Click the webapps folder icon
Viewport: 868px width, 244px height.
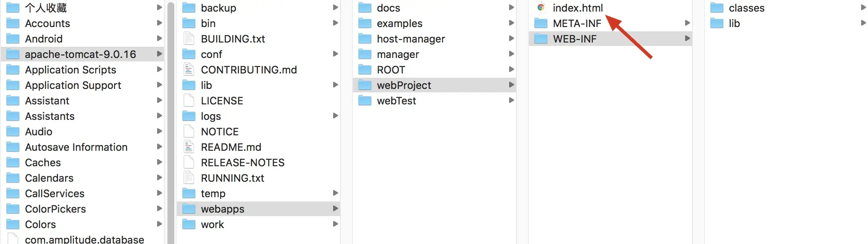(x=189, y=209)
